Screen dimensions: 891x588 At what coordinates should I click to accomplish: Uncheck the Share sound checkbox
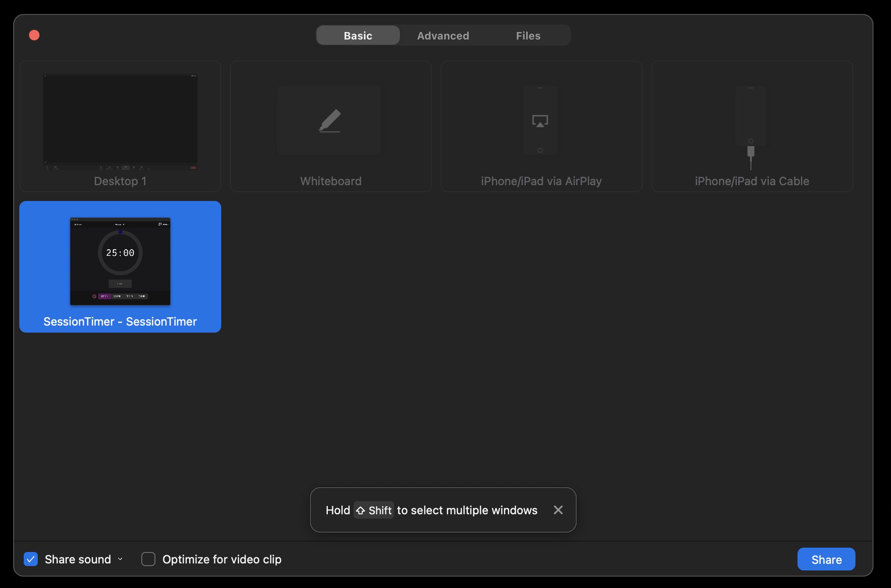click(31, 559)
